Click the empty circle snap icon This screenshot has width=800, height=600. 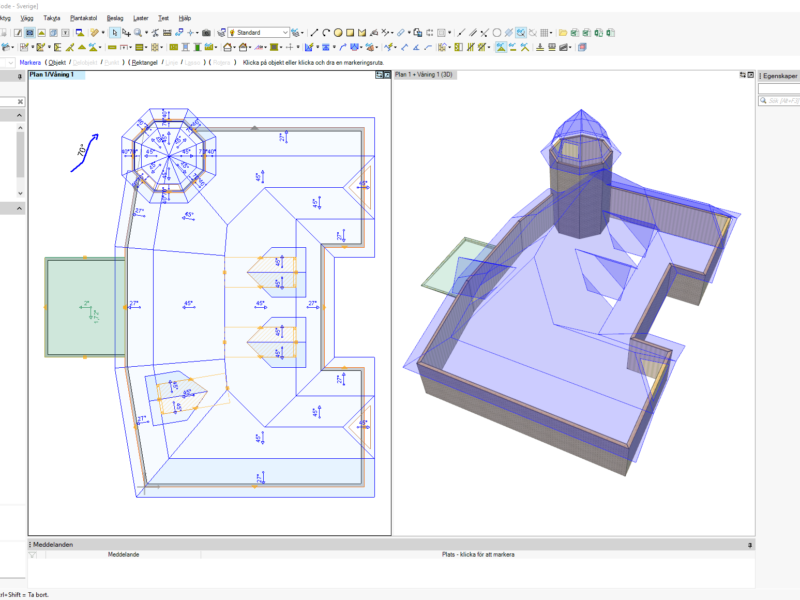[x=497, y=33]
